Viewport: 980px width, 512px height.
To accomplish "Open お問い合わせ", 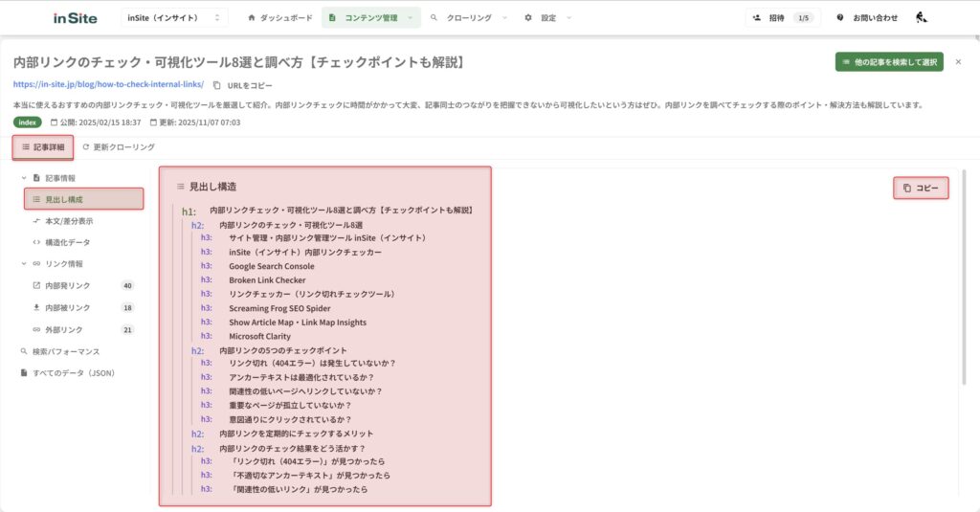I will (867, 18).
